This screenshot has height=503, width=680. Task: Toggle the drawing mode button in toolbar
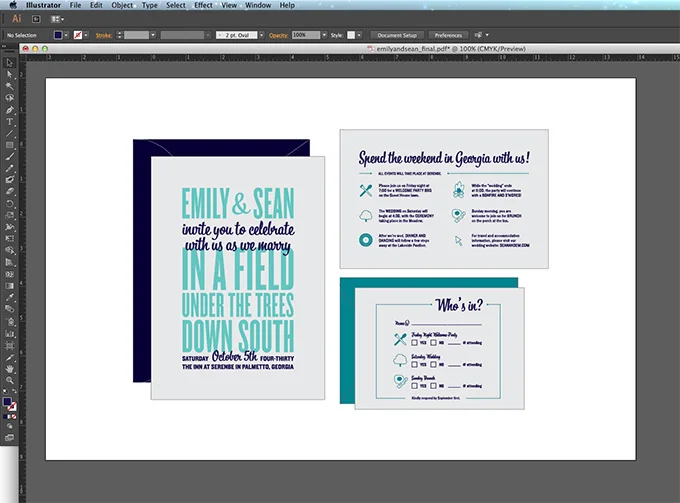tap(10, 427)
